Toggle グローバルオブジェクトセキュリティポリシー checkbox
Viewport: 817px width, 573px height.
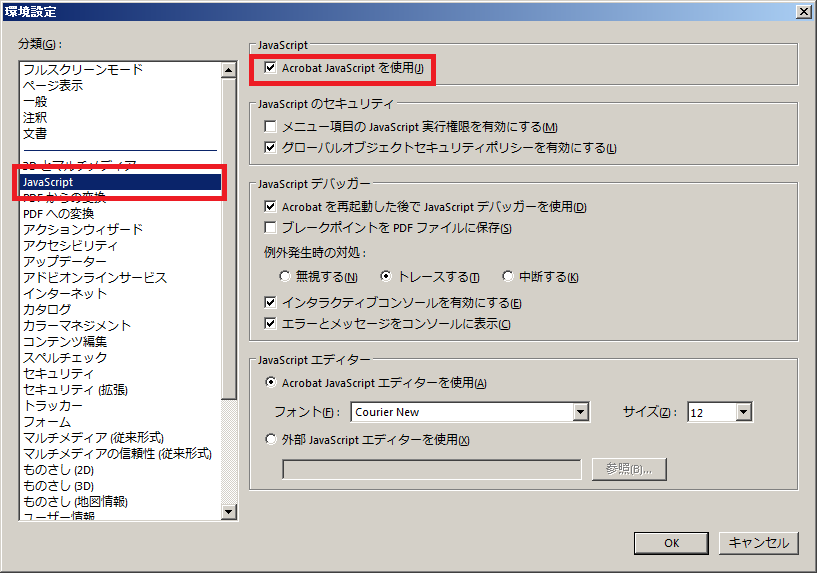point(270,148)
